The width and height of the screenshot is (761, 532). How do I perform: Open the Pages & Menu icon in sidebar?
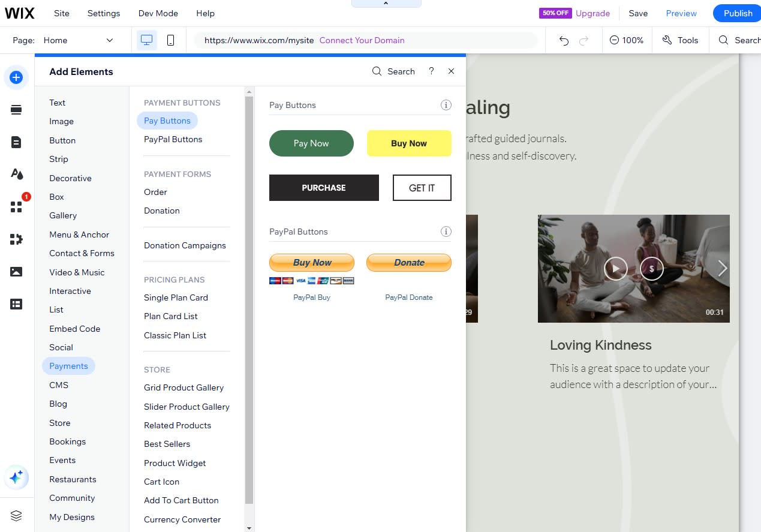(x=16, y=142)
